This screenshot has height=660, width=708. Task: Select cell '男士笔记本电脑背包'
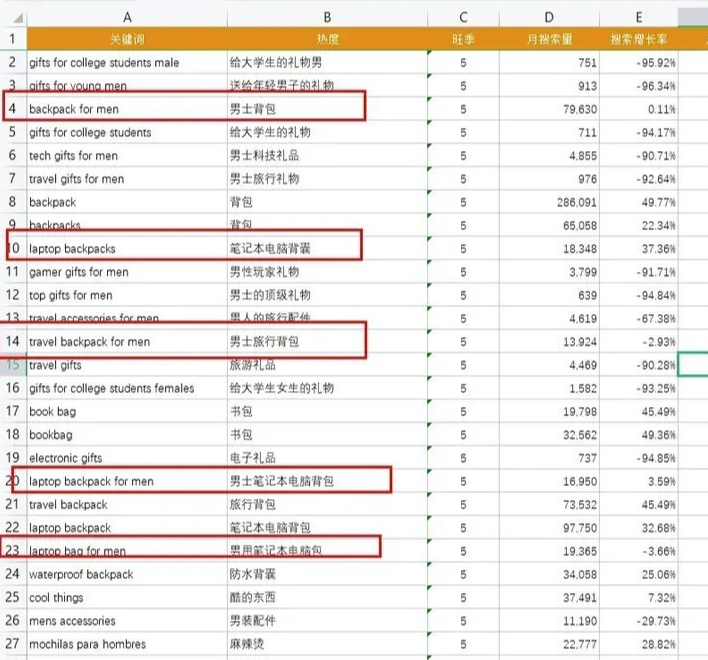point(327,481)
